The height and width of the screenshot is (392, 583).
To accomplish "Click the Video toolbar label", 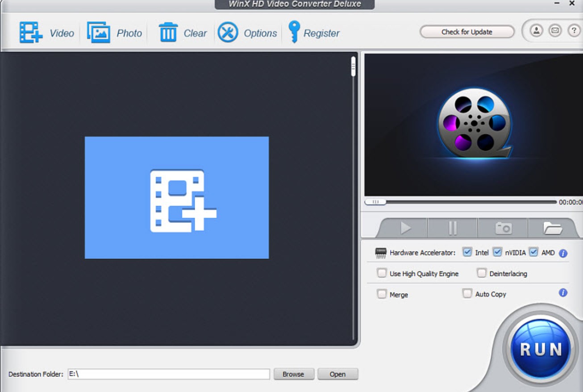I will 62,33.
